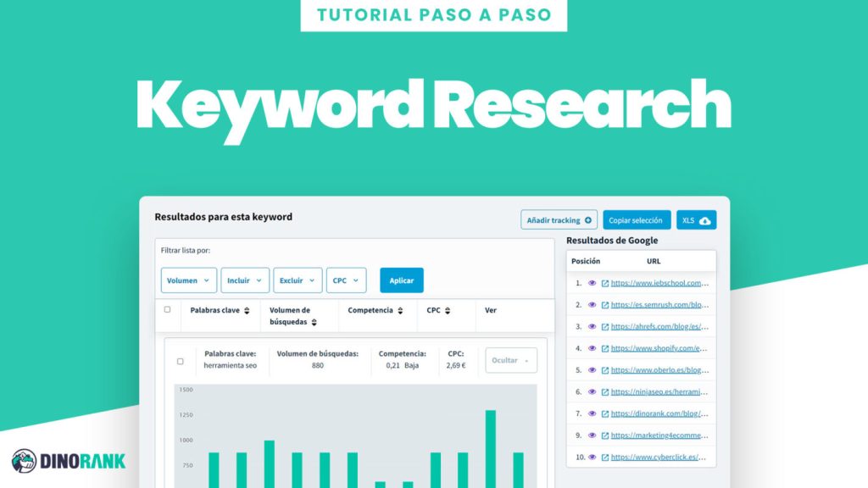Click external link icon for dinorank result
This screenshot has width=868, height=488.
[605, 413]
